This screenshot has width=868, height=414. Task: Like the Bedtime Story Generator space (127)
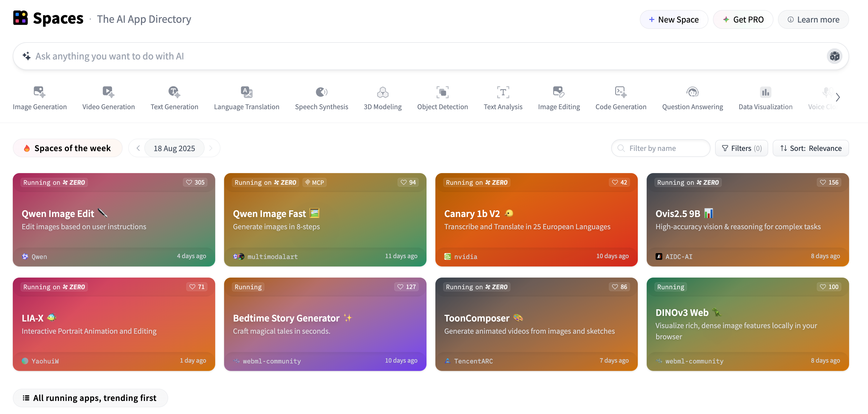pos(406,287)
